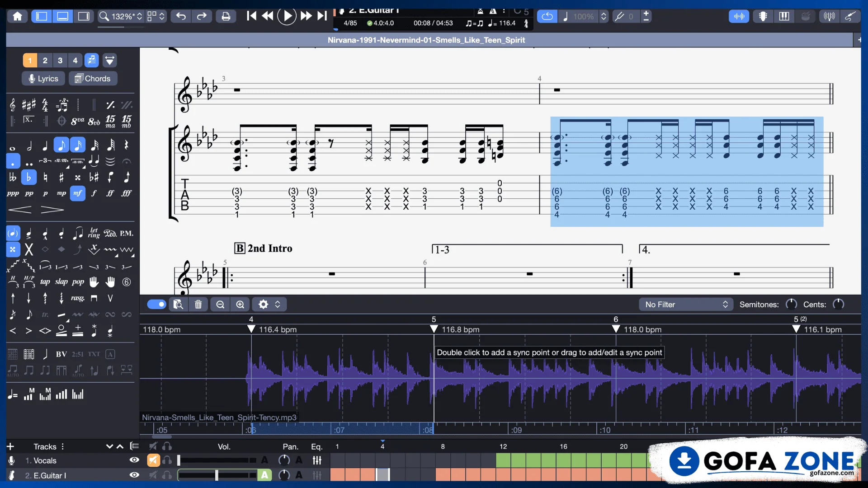This screenshot has height=488, width=868.
Task: Add a new tab with the plus button
Action: [859, 40]
